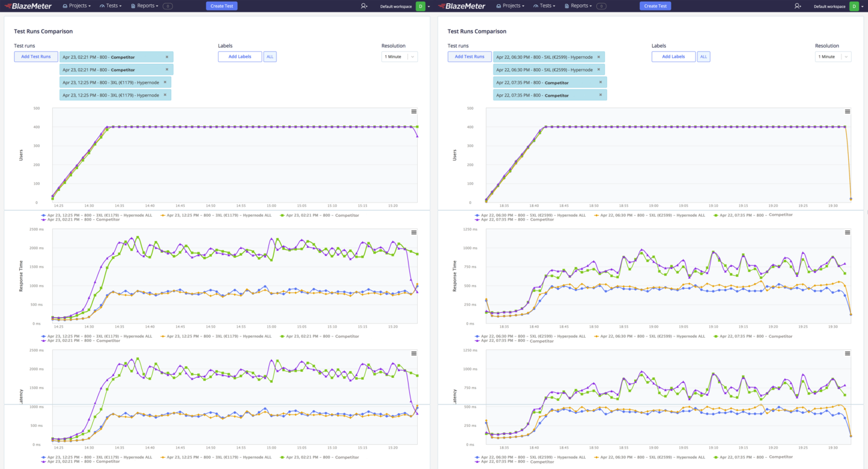
Task: Open the Projects menu in the left window
Action: pyautogui.click(x=77, y=6)
